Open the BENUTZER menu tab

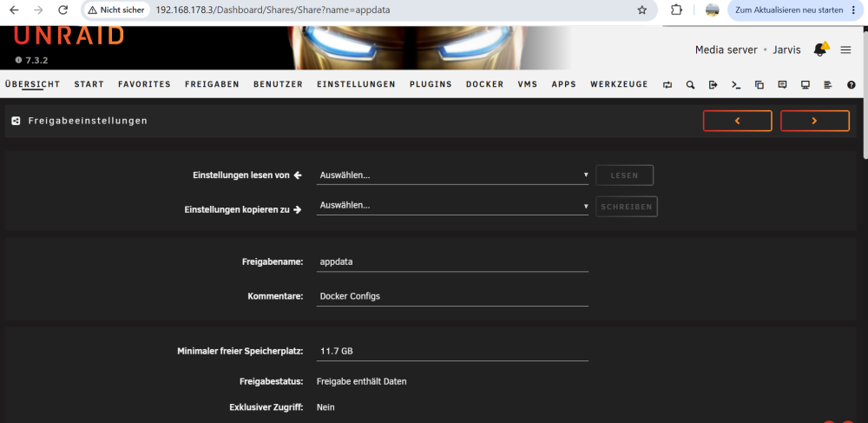(x=279, y=84)
